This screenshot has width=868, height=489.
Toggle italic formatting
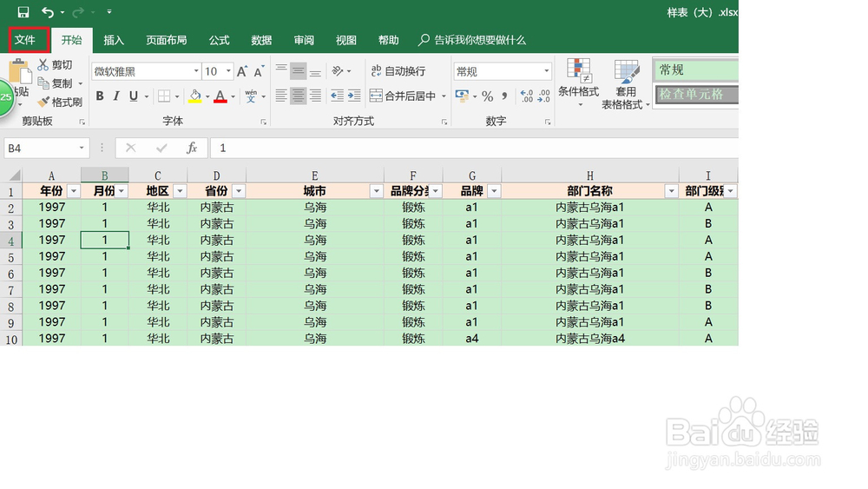click(116, 96)
